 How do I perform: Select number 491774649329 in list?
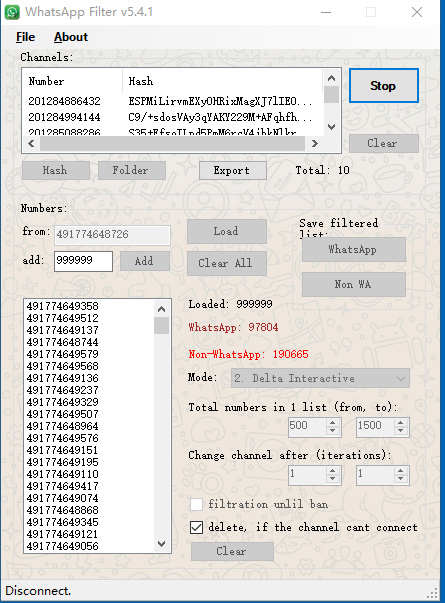(62, 402)
